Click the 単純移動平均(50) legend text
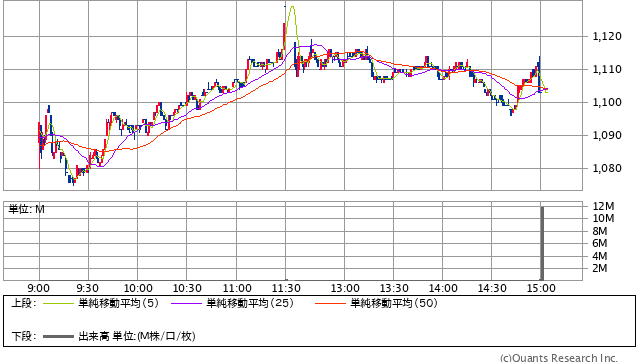 point(394,303)
